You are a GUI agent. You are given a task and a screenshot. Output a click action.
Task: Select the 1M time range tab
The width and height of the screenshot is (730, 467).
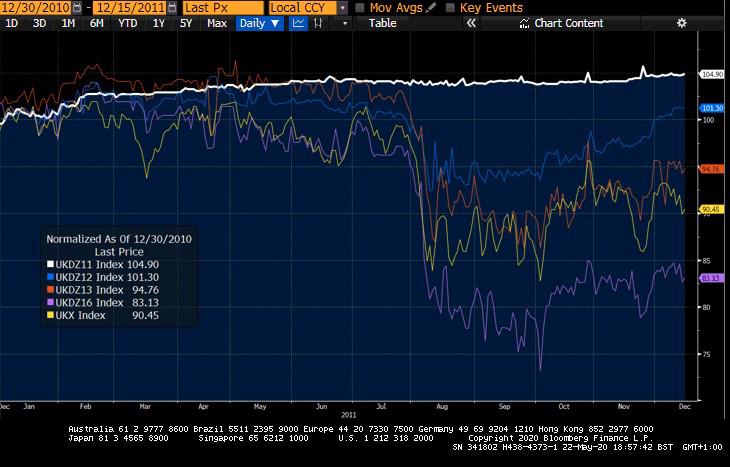coord(68,23)
